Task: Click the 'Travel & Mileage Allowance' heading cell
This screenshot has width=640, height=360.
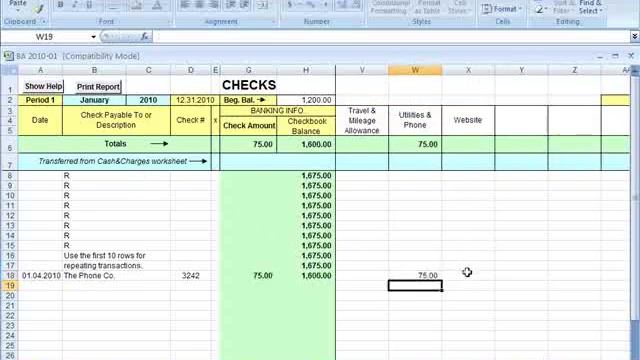Action: [x=362, y=120]
